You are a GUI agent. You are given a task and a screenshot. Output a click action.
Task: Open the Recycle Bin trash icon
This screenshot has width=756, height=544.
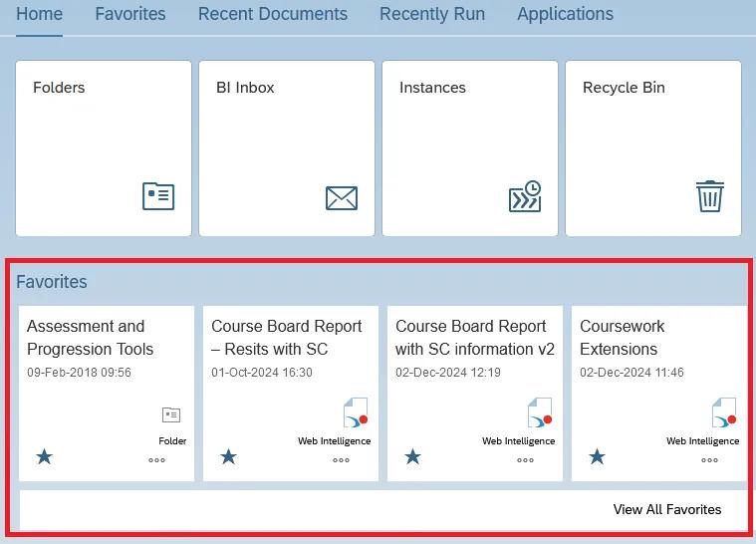click(x=710, y=196)
